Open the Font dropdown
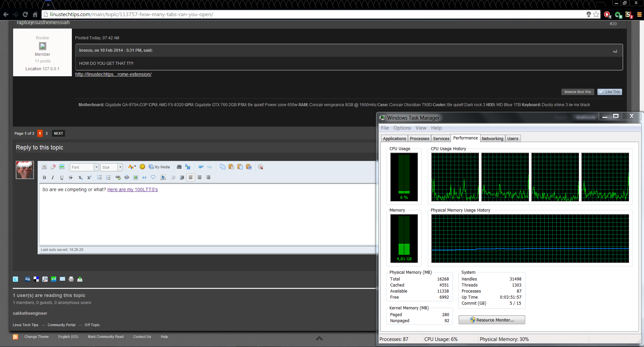 click(x=84, y=167)
